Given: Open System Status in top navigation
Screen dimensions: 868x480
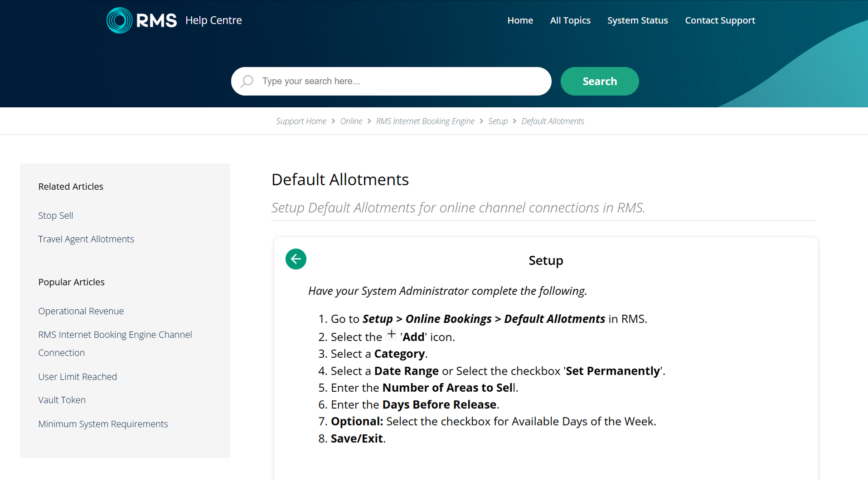Looking at the screenshot, I should point(637,20).
